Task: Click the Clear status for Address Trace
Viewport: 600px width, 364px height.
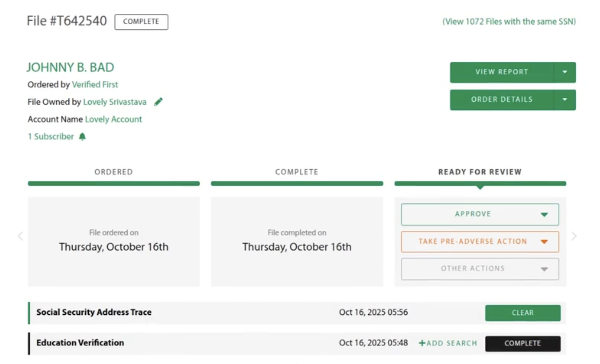Action: [x=522, y=313]
